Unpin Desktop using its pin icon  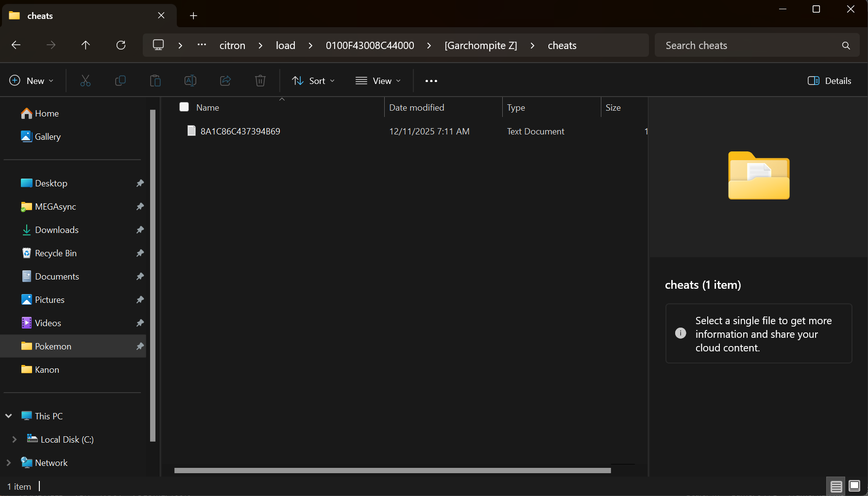coord(140,183)
